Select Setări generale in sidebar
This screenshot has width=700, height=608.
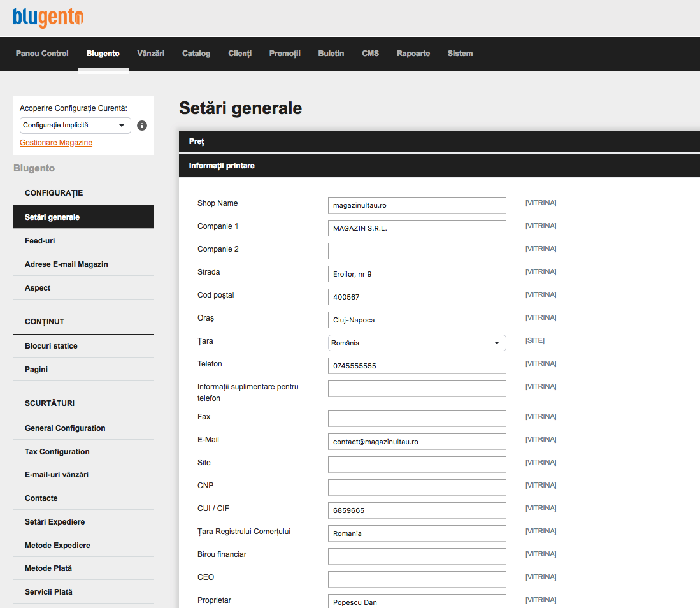pyautogui.click(x=83, y=217)
